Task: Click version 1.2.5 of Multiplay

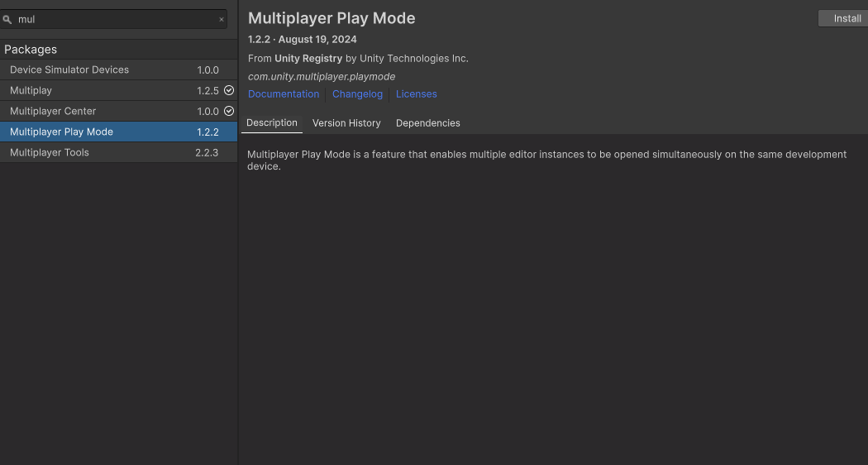Action: tap(207, 90)
